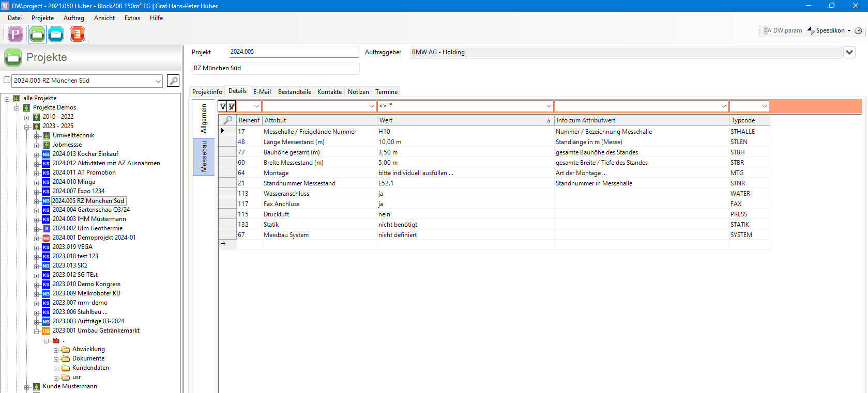Image resolution: width=868 pixels, height=393 pixels.
Task: Click the NB icon of 2023.013 SIQ
Action: 46,266
